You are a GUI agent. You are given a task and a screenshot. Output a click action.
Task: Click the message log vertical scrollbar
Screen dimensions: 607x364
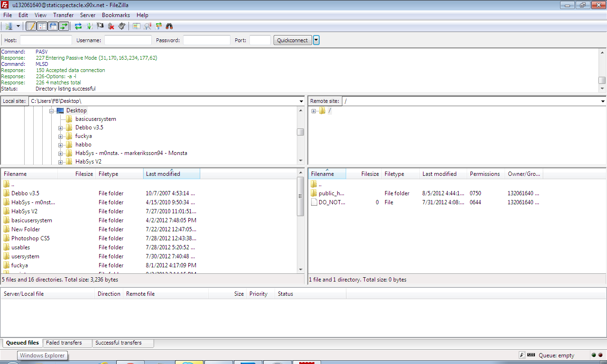coord(602,70)
